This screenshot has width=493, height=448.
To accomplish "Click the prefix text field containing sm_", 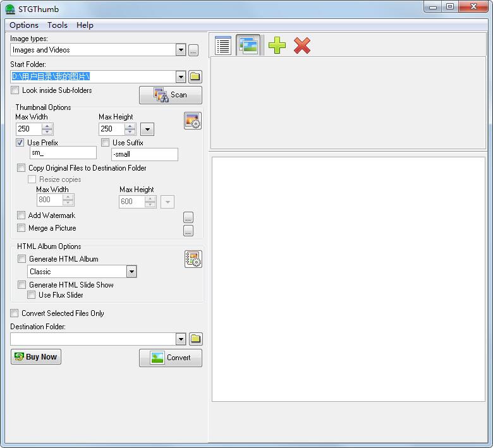I will pos(63,153).
